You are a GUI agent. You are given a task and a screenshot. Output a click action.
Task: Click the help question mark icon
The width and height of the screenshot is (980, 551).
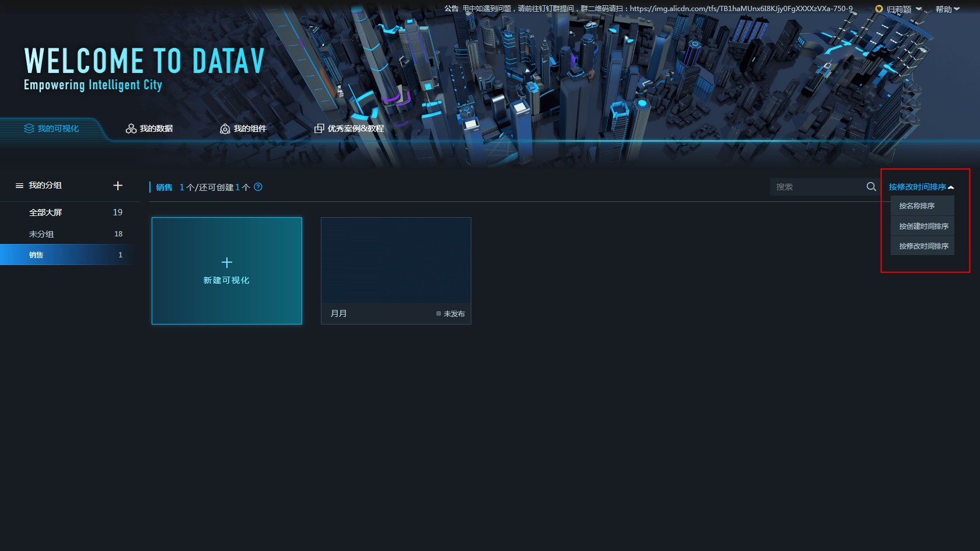point(258,187)
